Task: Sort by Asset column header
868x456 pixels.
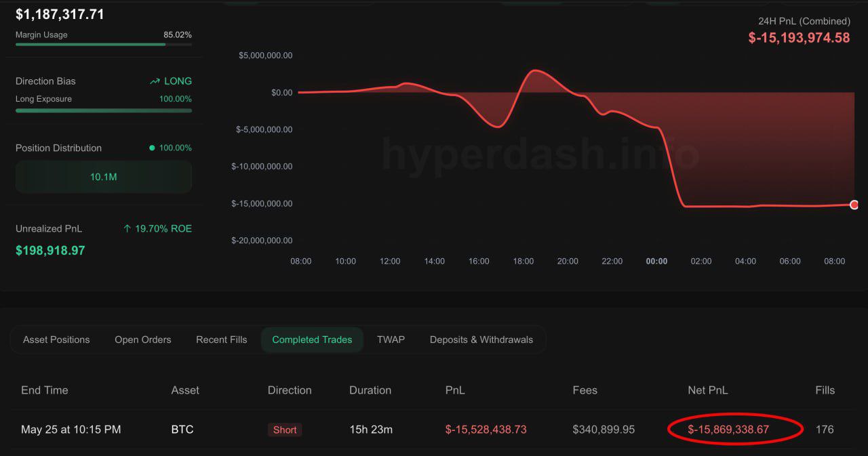Action: [x=185, y=390]
